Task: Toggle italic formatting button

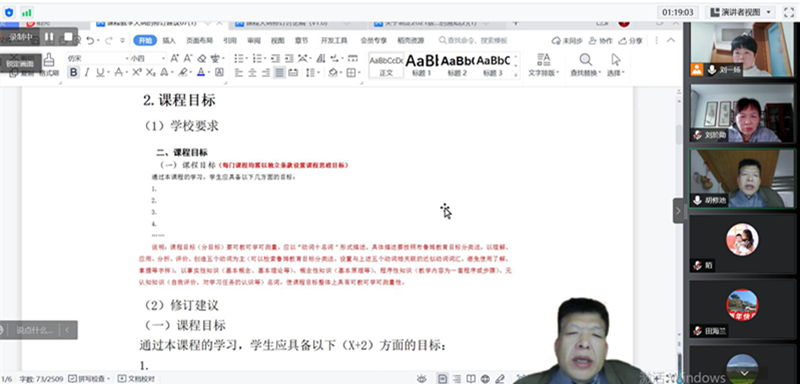Action: point(87,73)
